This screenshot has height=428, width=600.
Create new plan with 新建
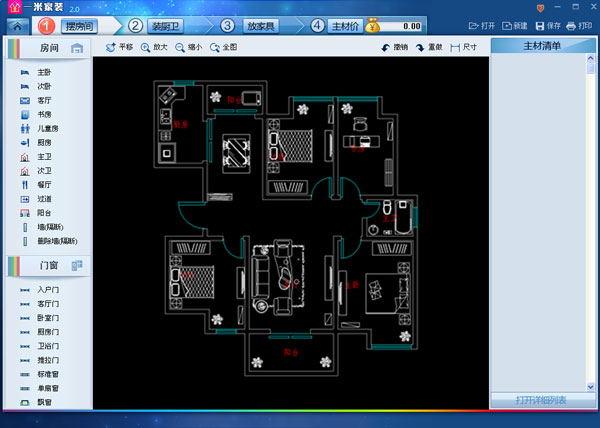pyautogui.click(x=514, y=25)
